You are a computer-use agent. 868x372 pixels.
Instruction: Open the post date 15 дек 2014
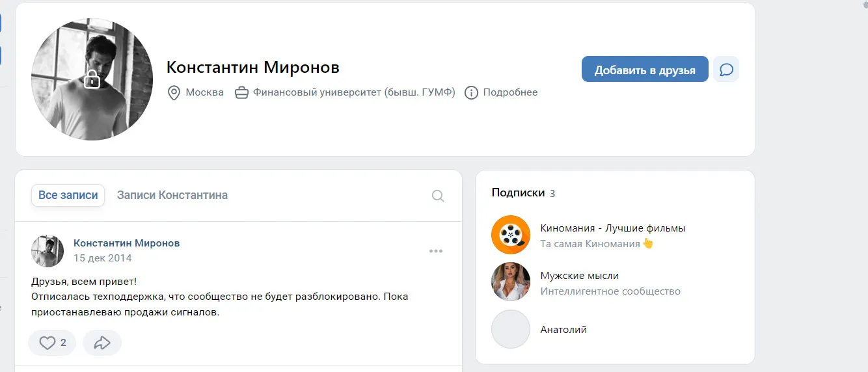pyautogui.click(x=103, y=258)
